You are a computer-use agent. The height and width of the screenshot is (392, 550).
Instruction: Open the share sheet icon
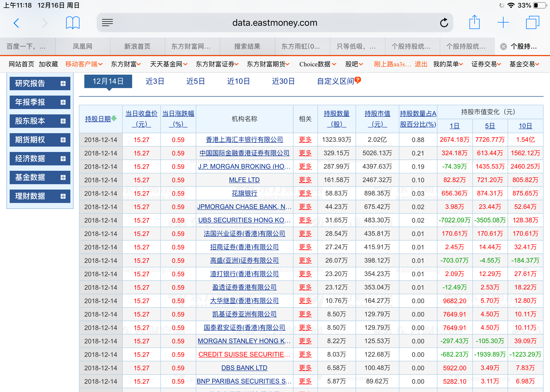pos(475,22)
